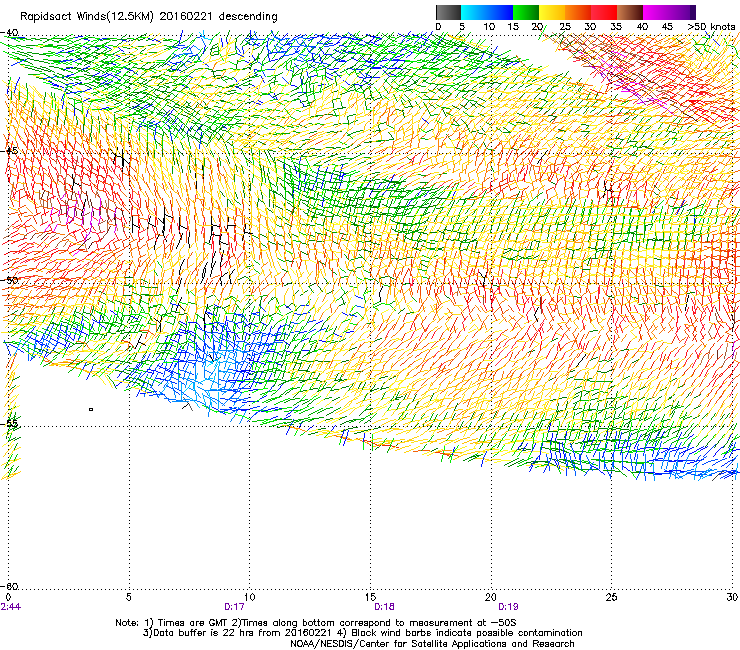Select the orange 25-30 knots legend swatch
Screen dimensions: 740x650
578,12
